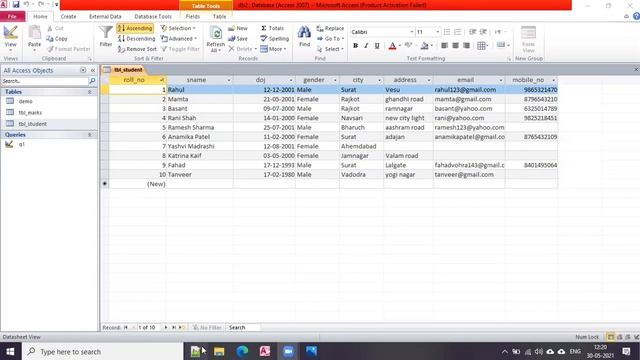
Task: Open sname column dropdown arrow
Action: [229, 80]
